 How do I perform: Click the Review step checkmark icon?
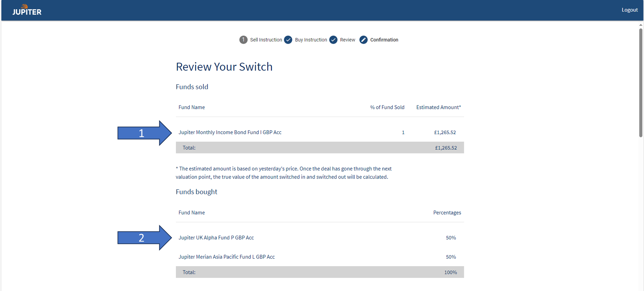[333, 40]
